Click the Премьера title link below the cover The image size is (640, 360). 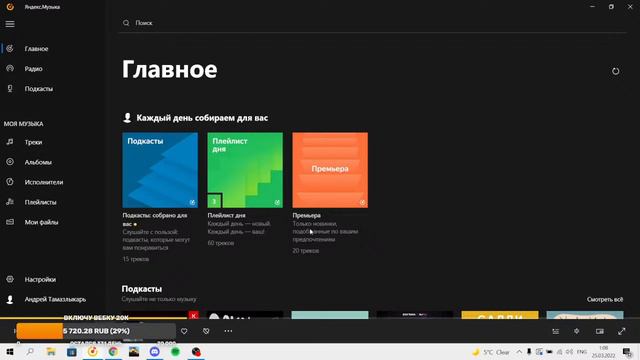pos(306,215)
